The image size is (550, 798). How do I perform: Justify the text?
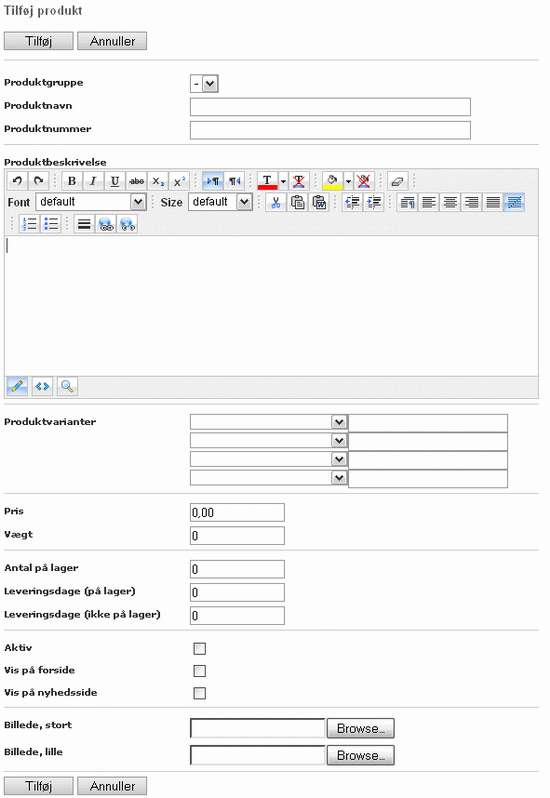coord(493,202)
